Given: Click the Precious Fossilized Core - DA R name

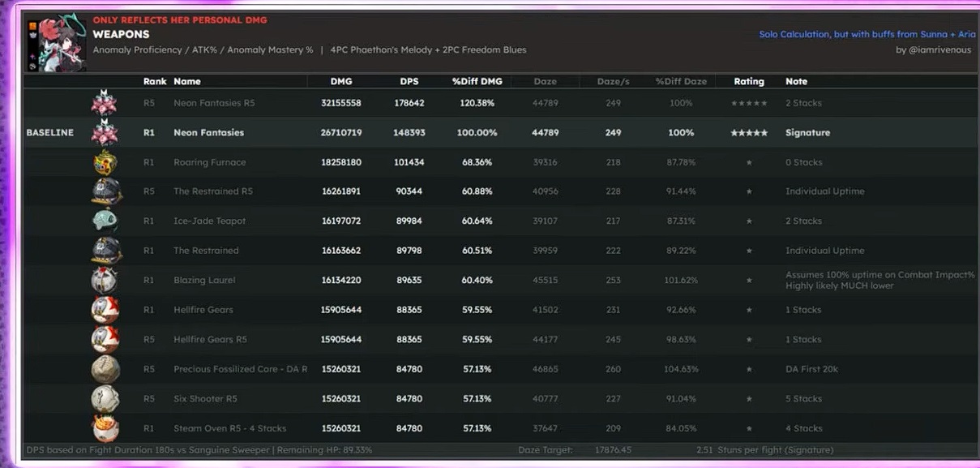Looking at the screenshot, I should 241,369.
